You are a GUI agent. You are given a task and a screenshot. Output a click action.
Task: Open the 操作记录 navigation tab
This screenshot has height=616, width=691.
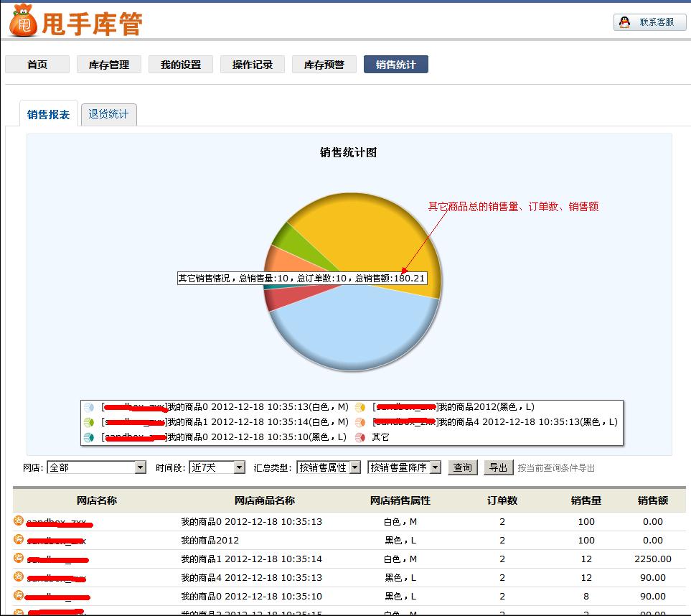click(253, 65)
